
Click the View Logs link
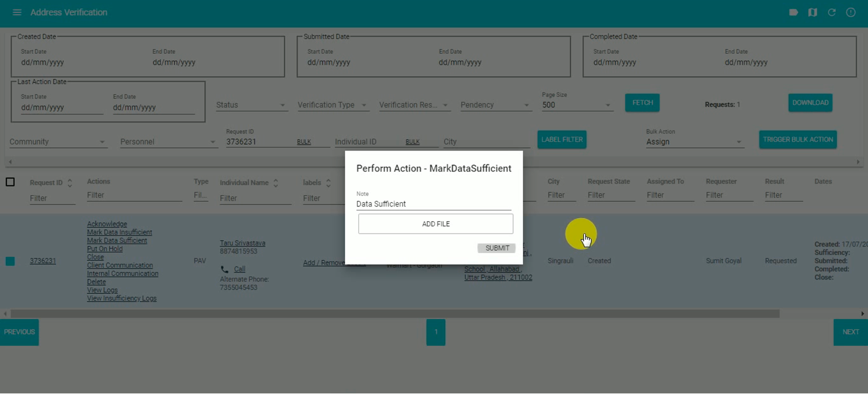tap(102, 290)
